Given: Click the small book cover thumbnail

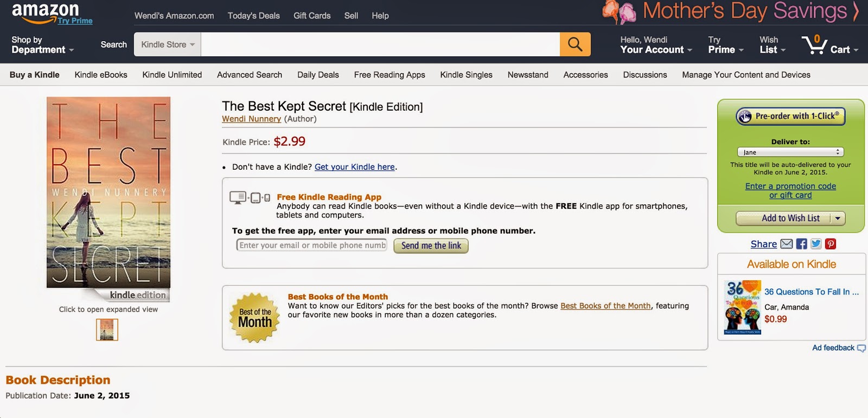Looking at the screenshot, I should 107,330.
